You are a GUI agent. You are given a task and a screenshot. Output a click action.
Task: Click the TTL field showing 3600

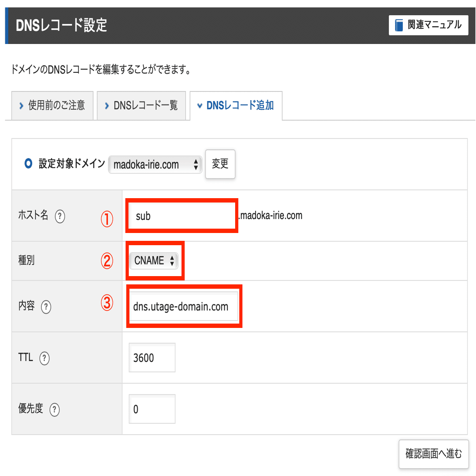[x=152, y=358]
